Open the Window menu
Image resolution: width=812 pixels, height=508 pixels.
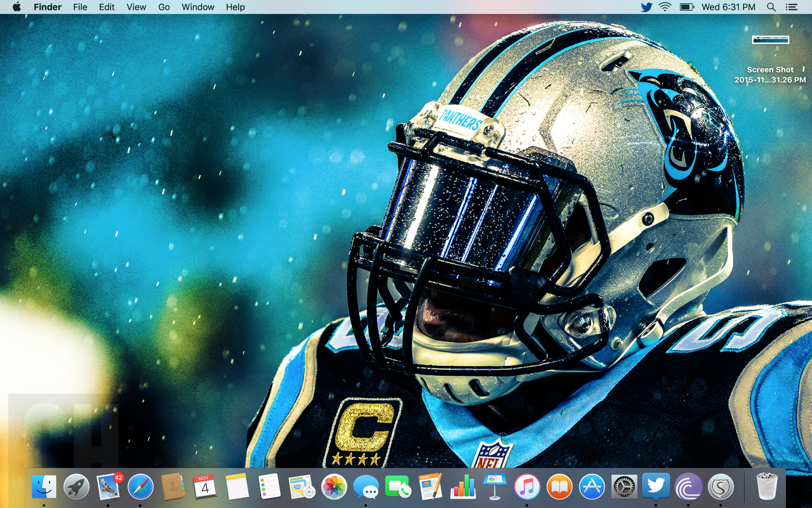tap(198, 7)
